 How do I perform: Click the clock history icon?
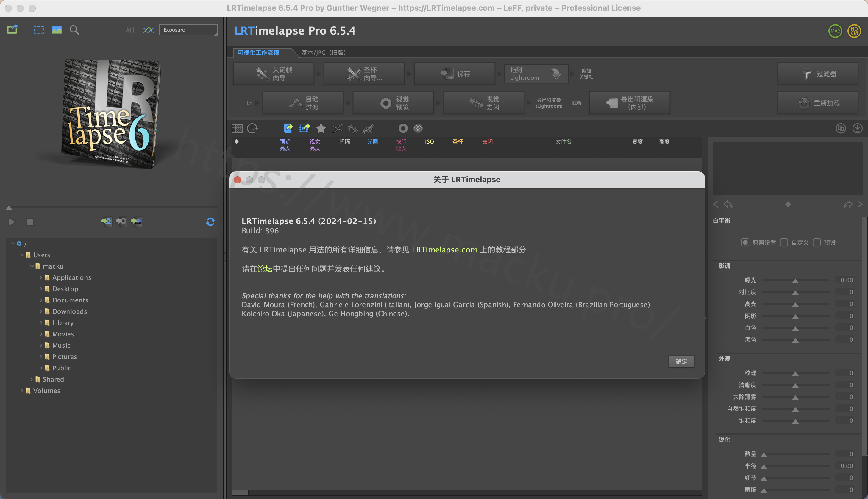click(253, 129)
